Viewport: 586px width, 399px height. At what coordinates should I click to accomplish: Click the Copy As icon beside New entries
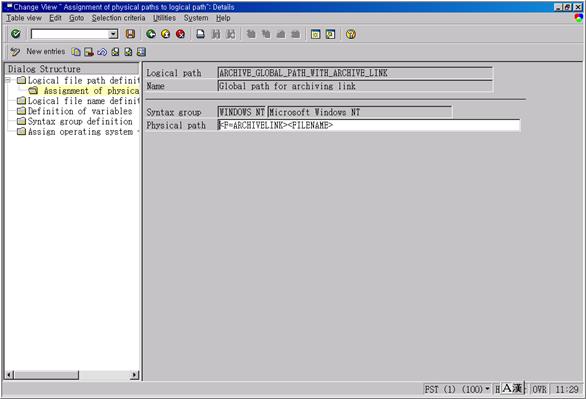[x=76, y=52]
